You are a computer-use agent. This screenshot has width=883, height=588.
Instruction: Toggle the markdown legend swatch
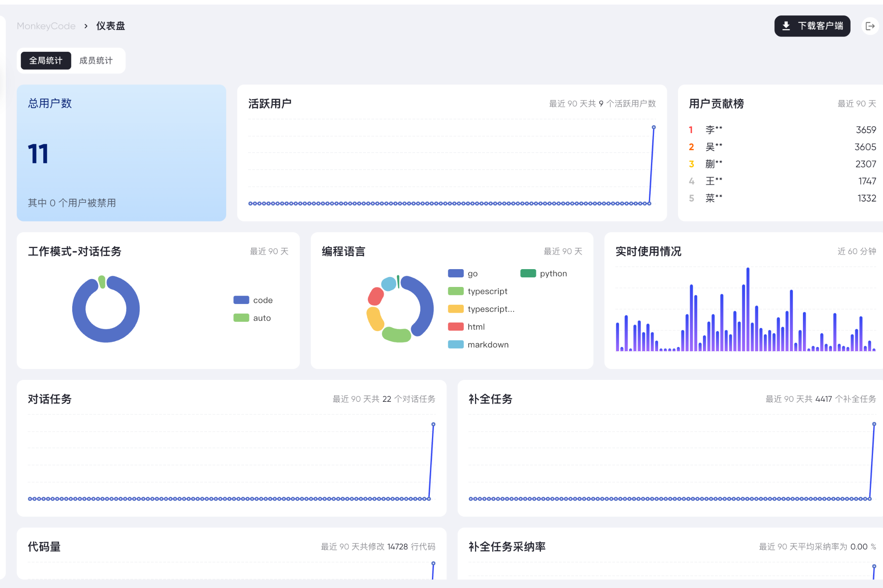456,345
